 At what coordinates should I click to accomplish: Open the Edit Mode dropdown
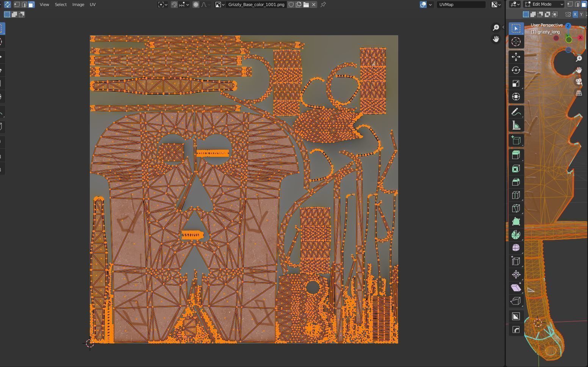[x=544, y=4]
